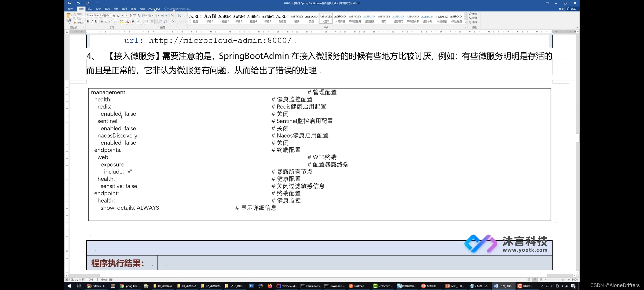The image size is (644, 290).
Task: Apply the 书籍标题 style
Action: (442, 18)
